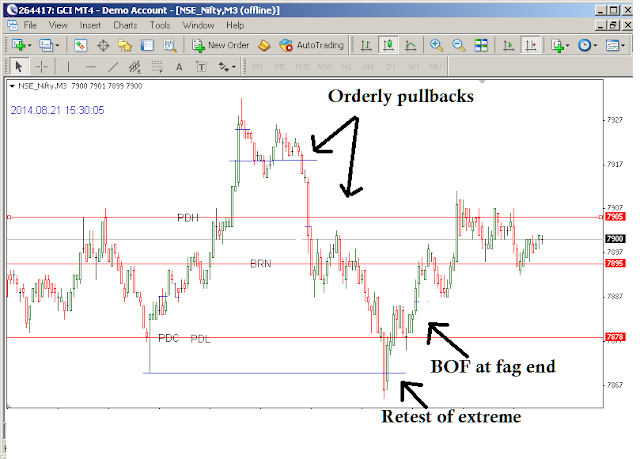Toggle the AutoTrading button
Image resolution: width=640 pixels, height=459 pixels.
311,45
